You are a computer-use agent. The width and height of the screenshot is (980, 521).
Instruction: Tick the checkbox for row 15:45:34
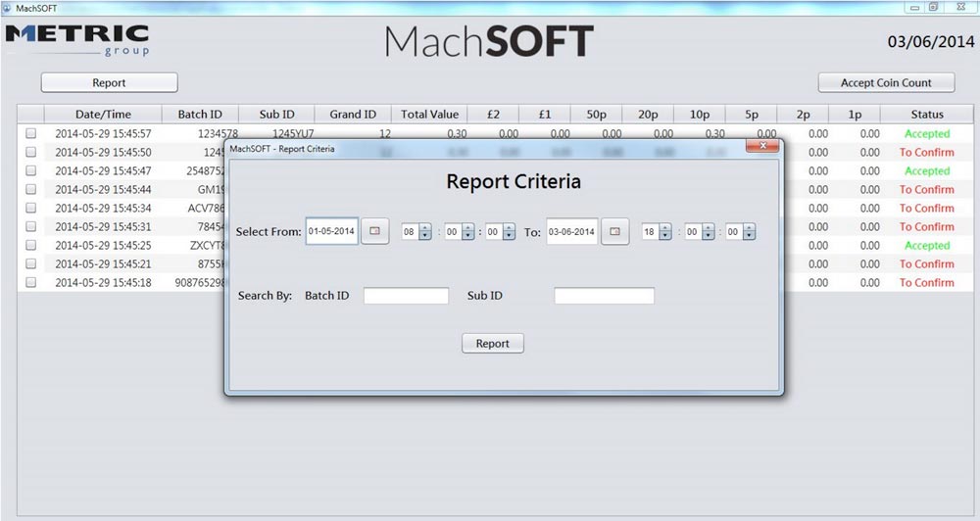pyautogui.click(x=30, y=208)
